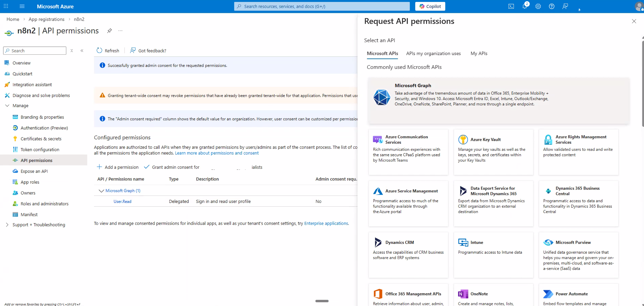Screen dimensions: 644x306
Task: Open the Enterprise applications link
Action: coord(326,223)
